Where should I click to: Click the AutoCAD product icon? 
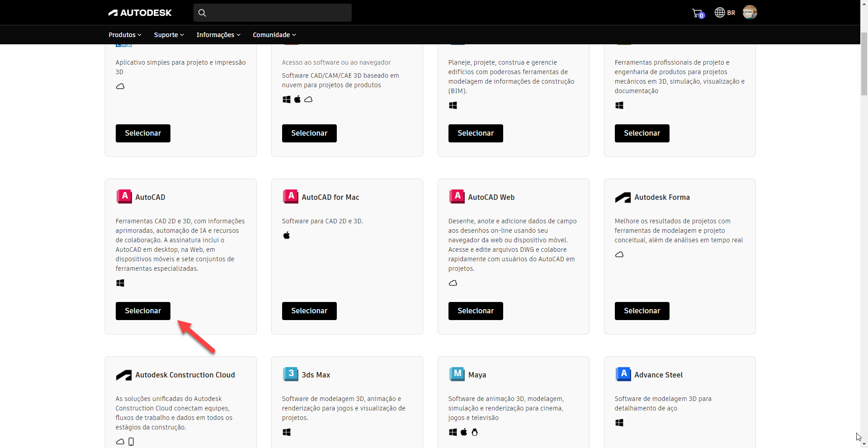click(124, 197)
